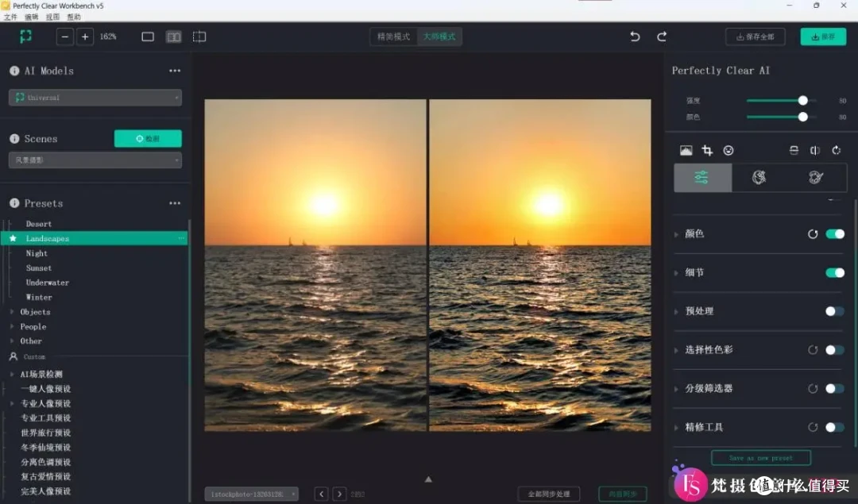Rotate the image clockwise
858x504 pixels.
836,150
